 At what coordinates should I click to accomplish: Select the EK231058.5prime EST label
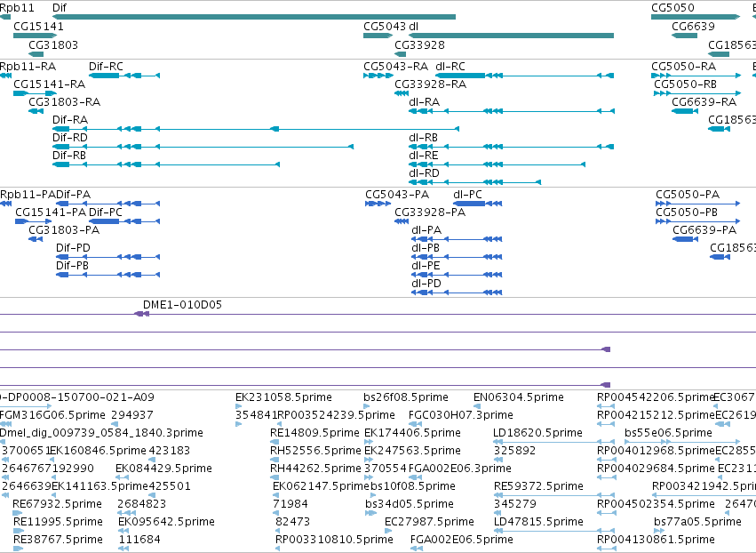pyautogui.click(x=283, y=397)
